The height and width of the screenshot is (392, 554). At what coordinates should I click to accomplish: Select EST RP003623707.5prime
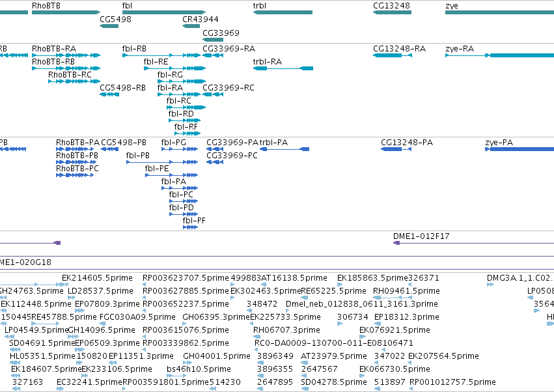186,278
